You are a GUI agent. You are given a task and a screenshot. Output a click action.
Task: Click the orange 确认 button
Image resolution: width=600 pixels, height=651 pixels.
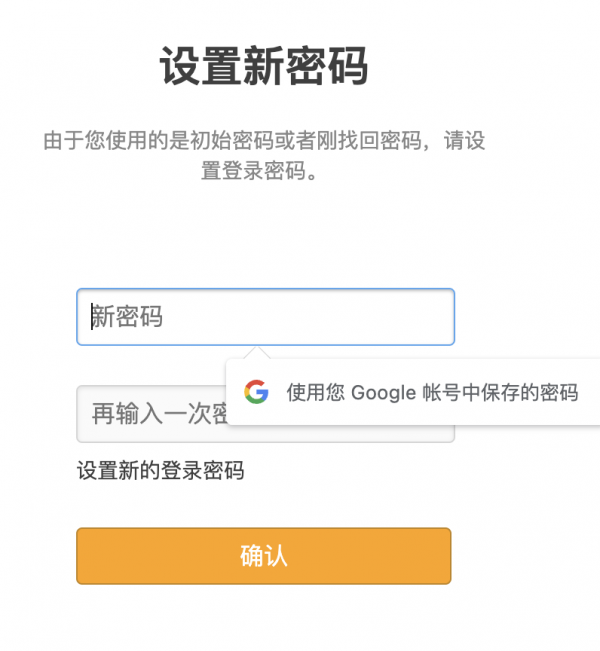tap(264, 556)
